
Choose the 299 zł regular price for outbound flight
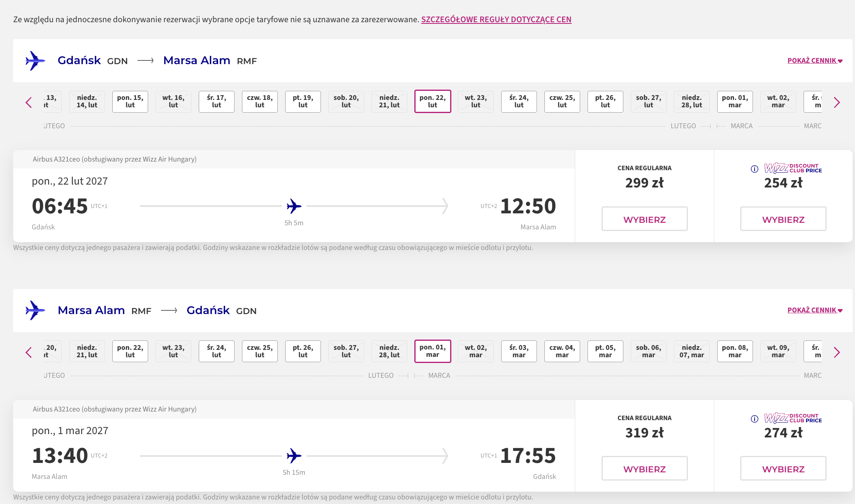644,219
